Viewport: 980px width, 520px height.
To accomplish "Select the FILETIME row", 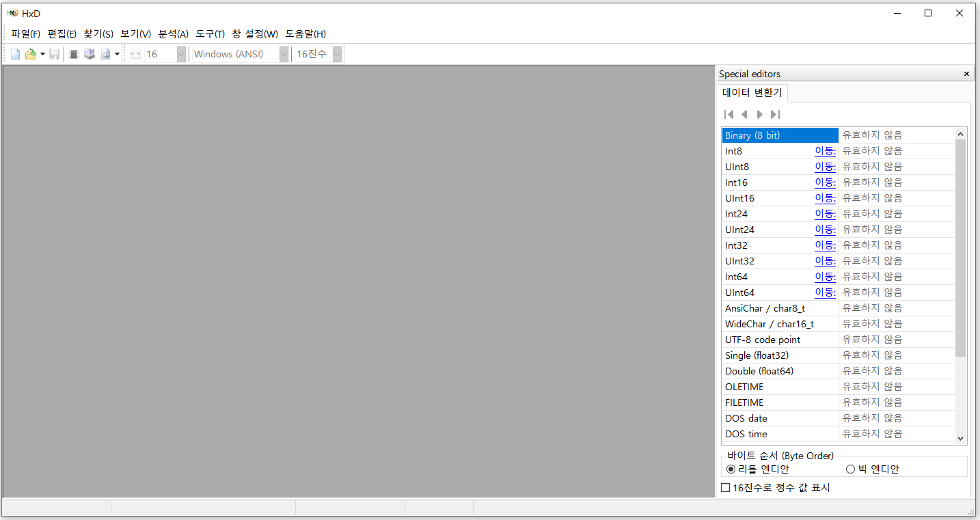I will [839, 402].
